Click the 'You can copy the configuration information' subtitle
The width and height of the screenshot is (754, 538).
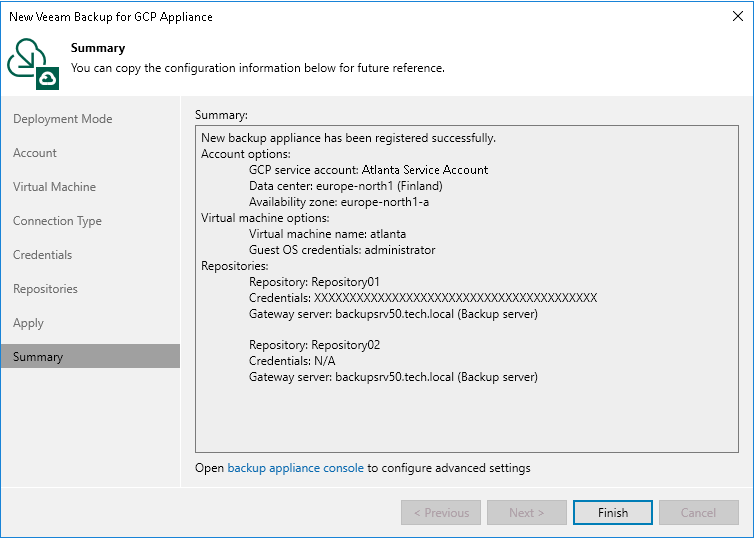coord(258,68)
